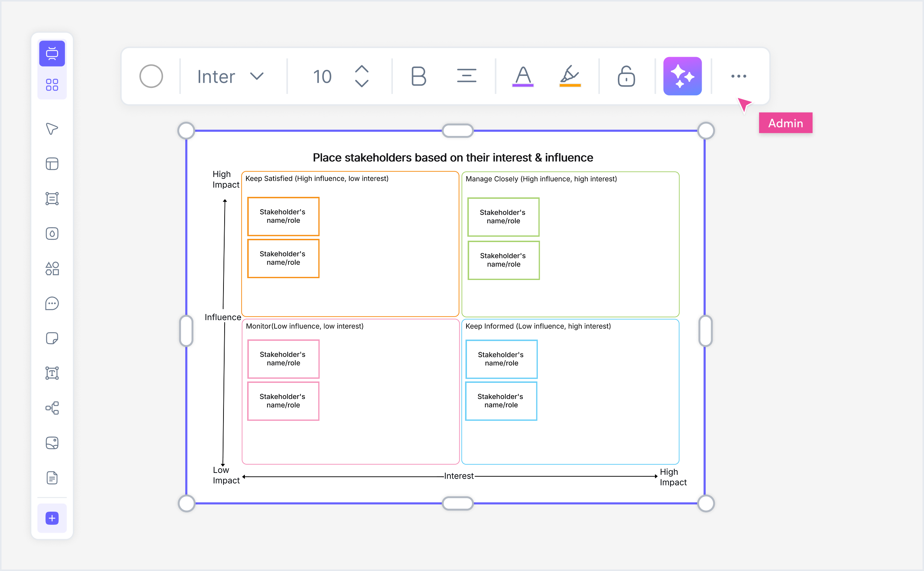Select the lower green stakeholder box
Screen dimensions: 924x571
(x=503, y=260)
